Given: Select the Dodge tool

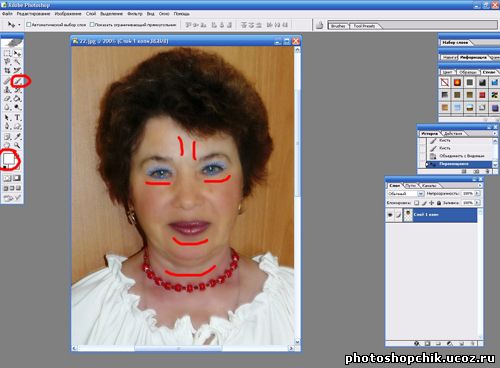Looking at the screenshot, I should tap(17, 108).
